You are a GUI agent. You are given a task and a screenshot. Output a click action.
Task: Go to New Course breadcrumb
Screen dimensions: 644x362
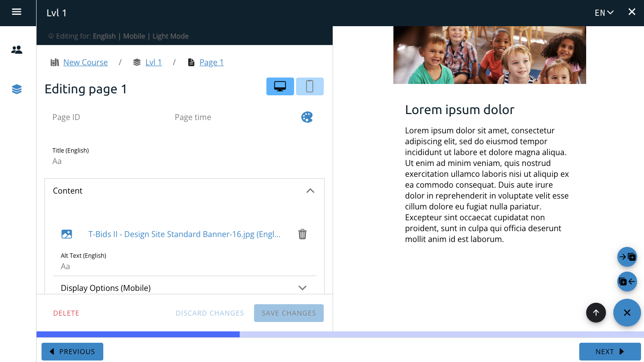click(x=85, y=62)
